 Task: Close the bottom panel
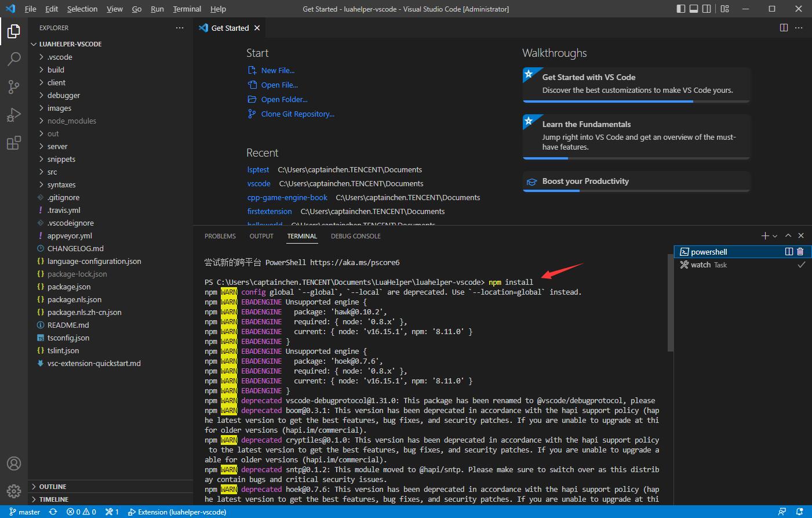(801, 236)
